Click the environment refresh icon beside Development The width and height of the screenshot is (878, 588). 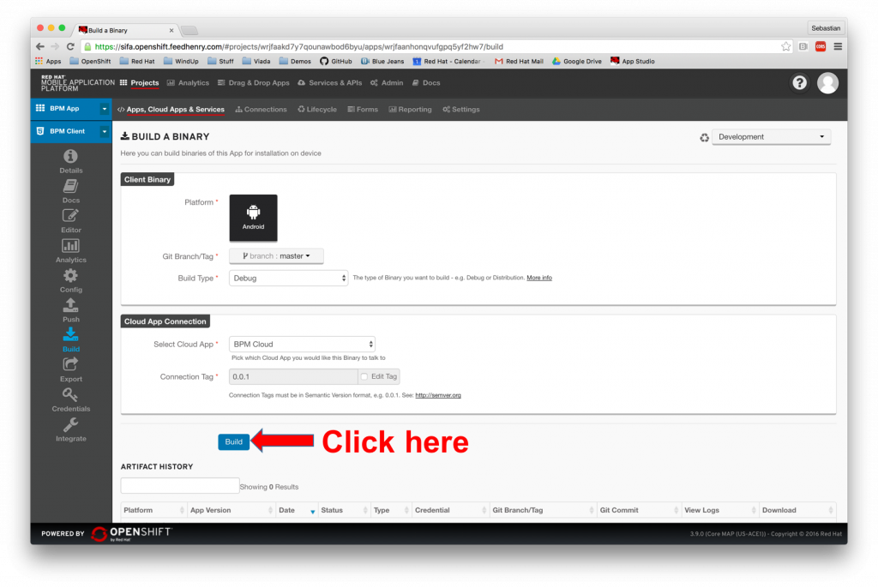pos(704,137)
